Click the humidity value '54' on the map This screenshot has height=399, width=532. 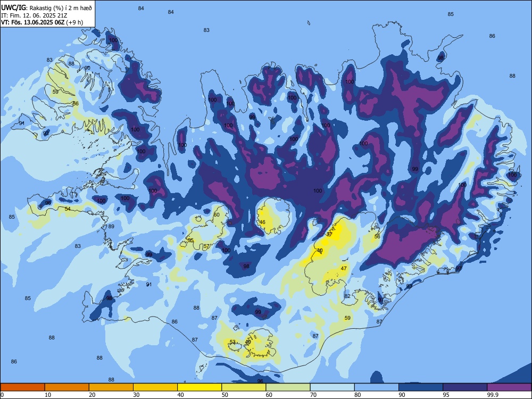click(x=68, y=209)
